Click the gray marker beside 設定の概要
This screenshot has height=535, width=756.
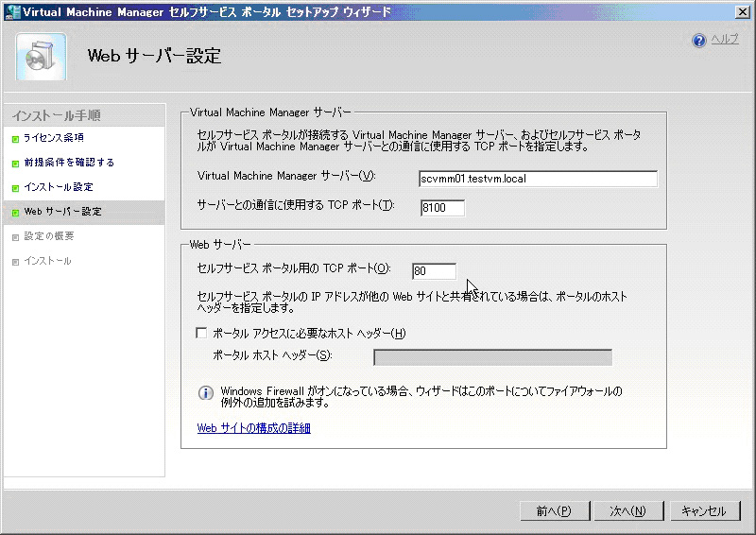point(15,237)
